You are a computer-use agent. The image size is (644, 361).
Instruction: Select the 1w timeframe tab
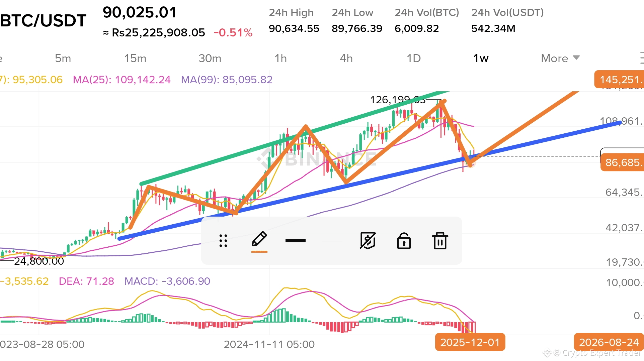[x=481, y=58]
